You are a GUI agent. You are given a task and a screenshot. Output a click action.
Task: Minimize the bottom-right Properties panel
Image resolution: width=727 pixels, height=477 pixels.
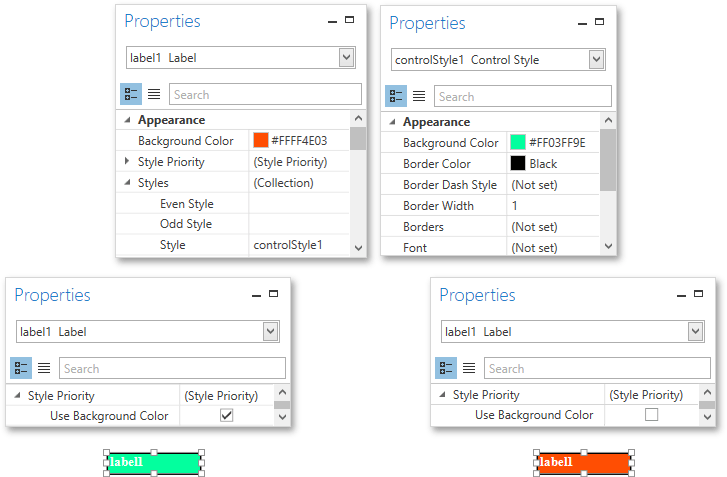coord(681,296)
